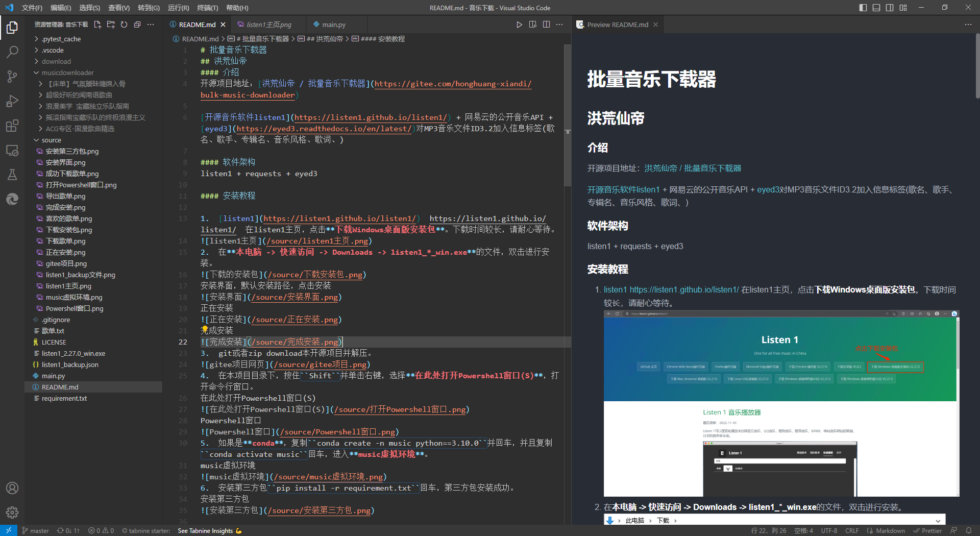Open notifications bell in status bar

click(x=969, y=530)
